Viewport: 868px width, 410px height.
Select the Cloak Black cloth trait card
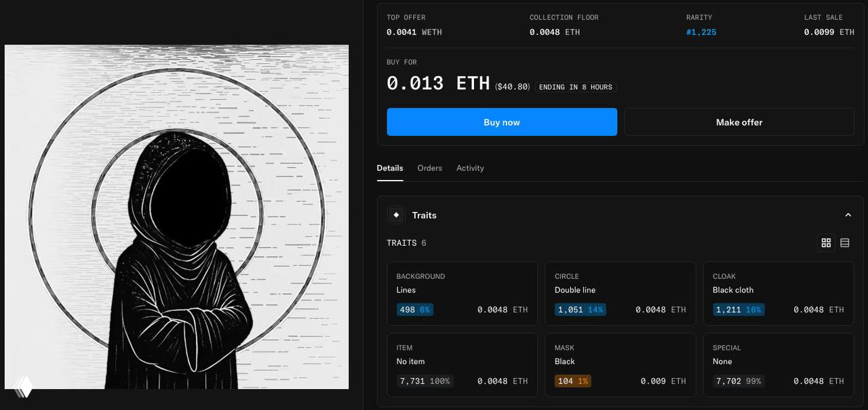point(778,294)
